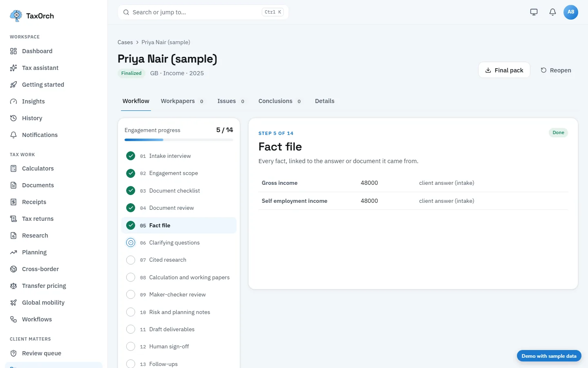
Task: Click the History clock icon
Action: 13,118
